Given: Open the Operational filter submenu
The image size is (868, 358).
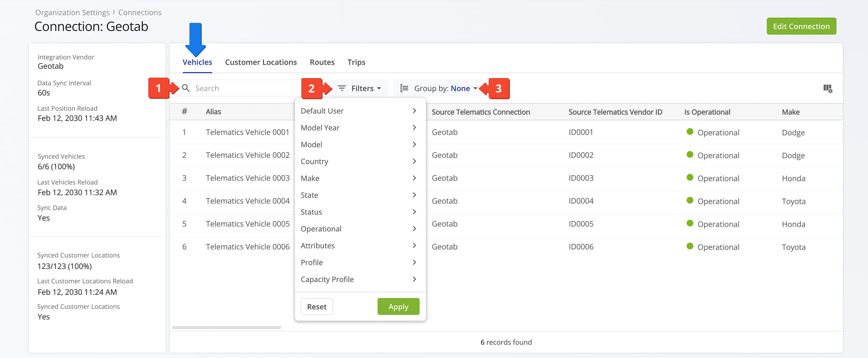Looking at the screenshot, I should [360, 229].
